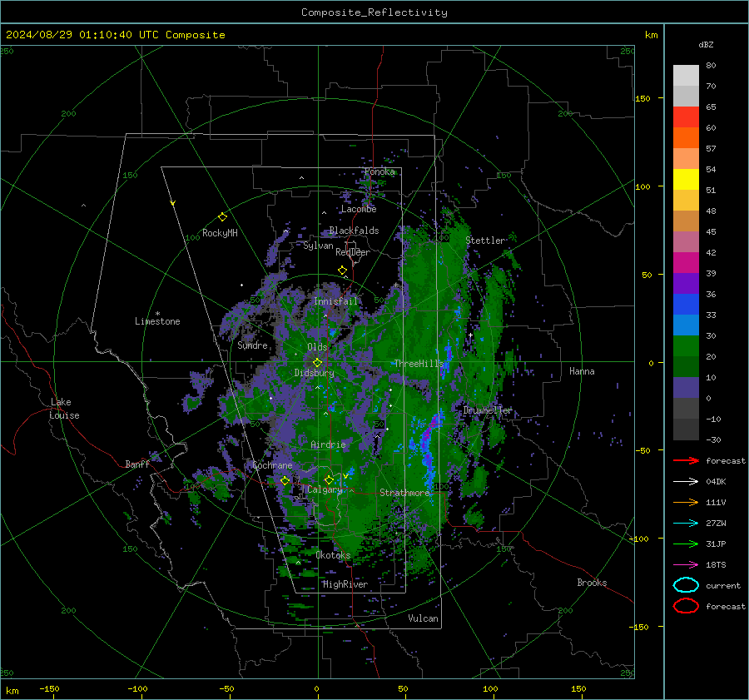Click the red forecast arrow legend icon

(x=686, y=460)
